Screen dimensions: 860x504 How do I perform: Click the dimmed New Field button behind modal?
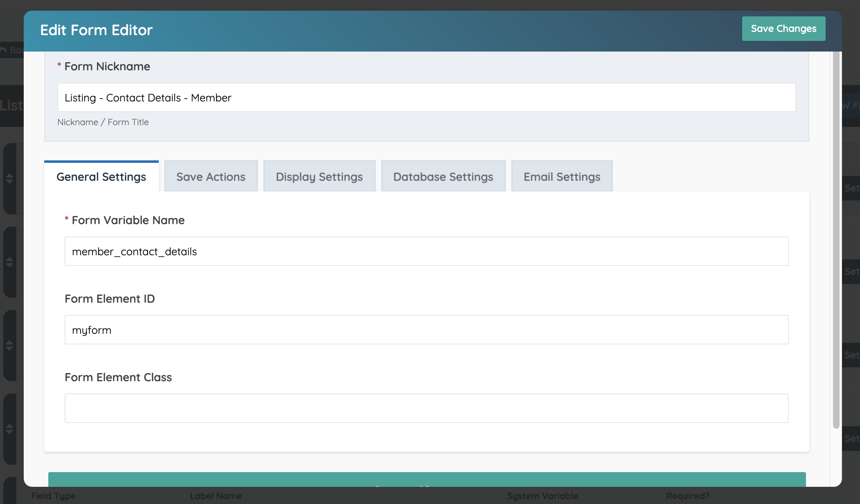point(851,106)
